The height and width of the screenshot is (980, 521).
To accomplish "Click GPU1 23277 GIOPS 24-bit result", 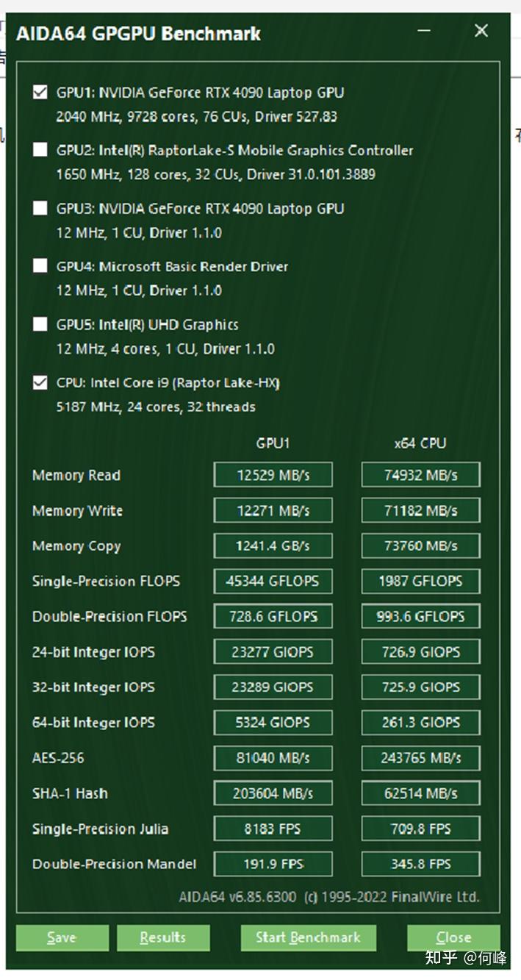I will [273, 651].
